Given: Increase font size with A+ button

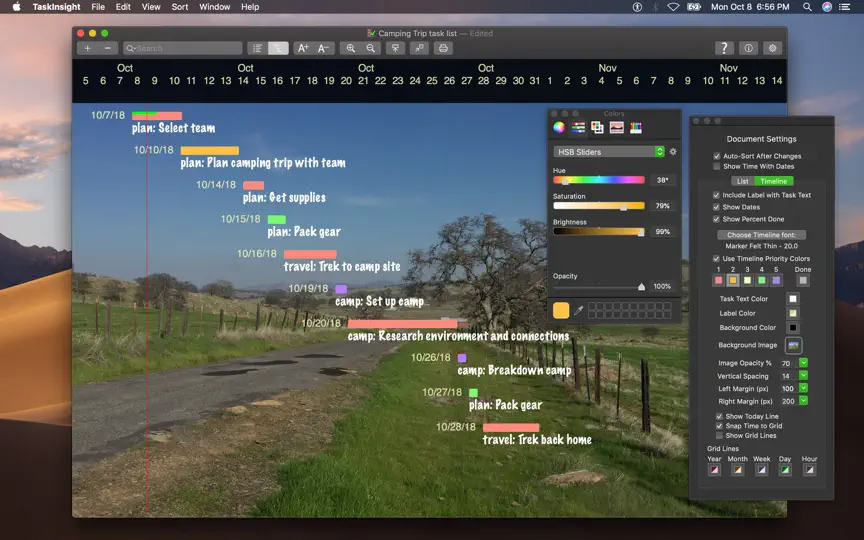Looking at the screenshot, I should (303, 48).
